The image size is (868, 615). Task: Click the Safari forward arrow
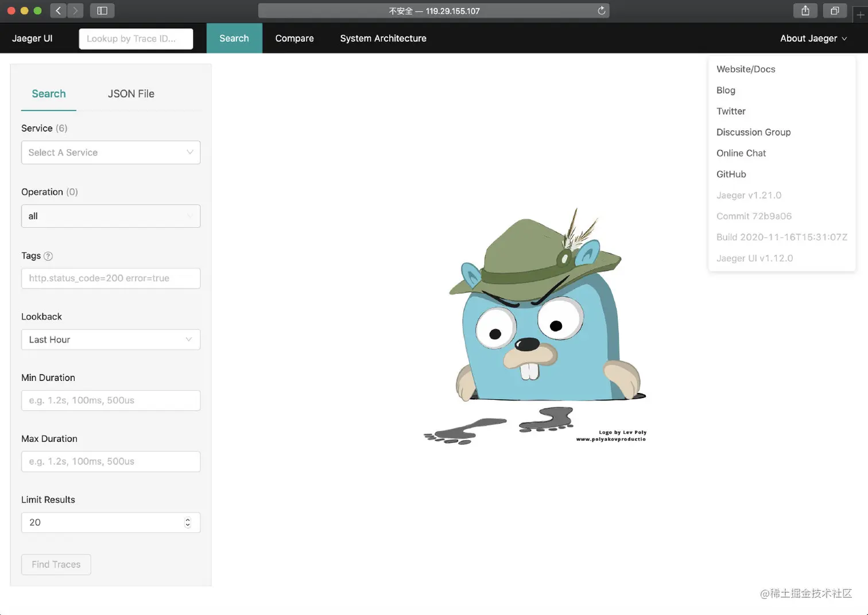[x=75, y=10]
